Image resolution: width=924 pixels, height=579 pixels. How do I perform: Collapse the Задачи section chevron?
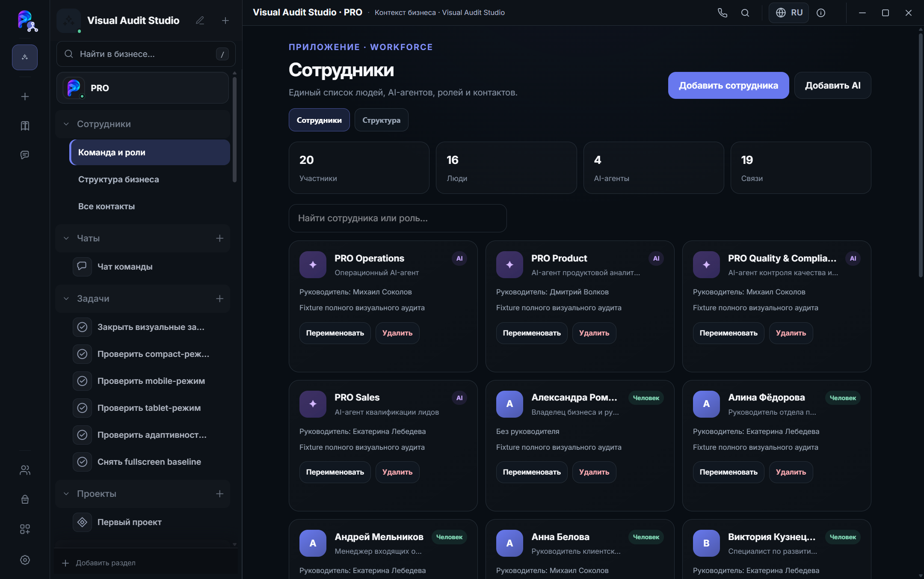tap(66, 299)
